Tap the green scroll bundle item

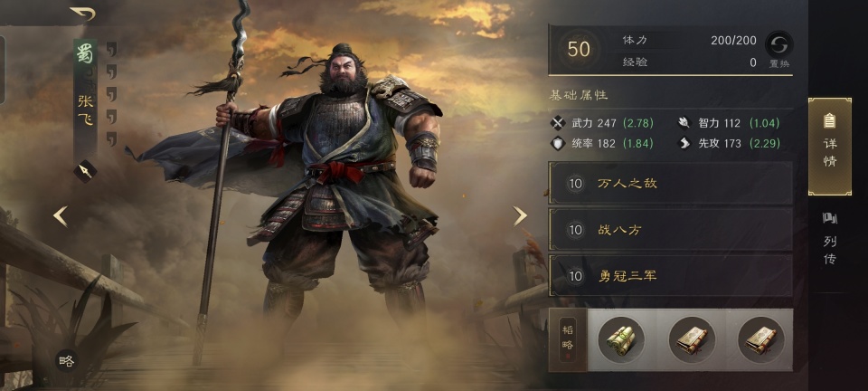[621, 340]
